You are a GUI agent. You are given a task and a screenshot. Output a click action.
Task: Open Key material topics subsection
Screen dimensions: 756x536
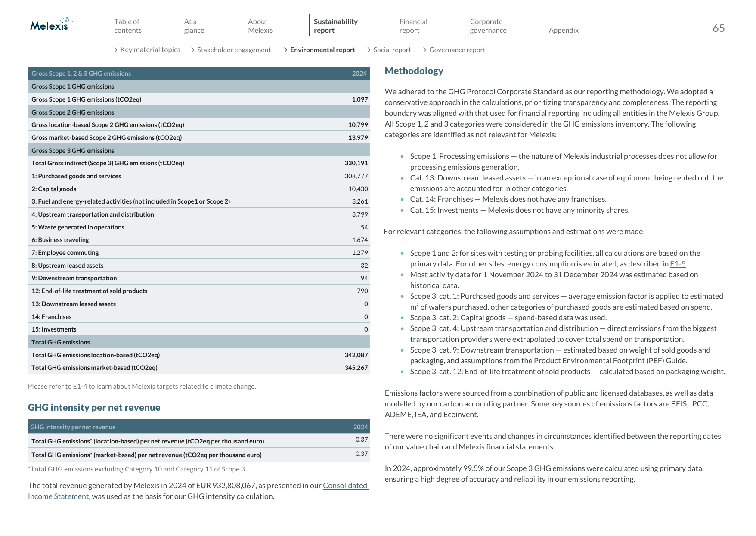click(x=150, y=50)
